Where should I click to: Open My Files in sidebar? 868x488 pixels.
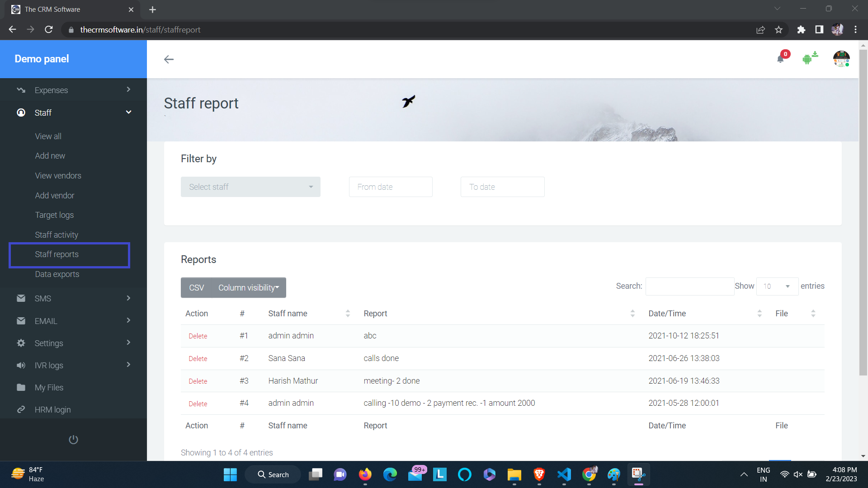click(49, 388)
